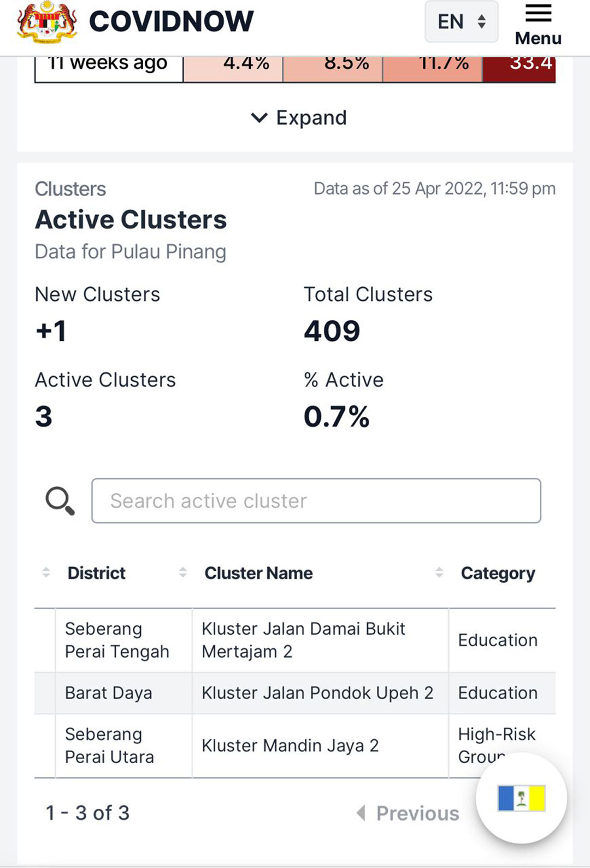Select Kluster Jalan Damai Bukit Mertajam 2 row
The width and height of the screenshot is (590, 868).
[295, 640]
